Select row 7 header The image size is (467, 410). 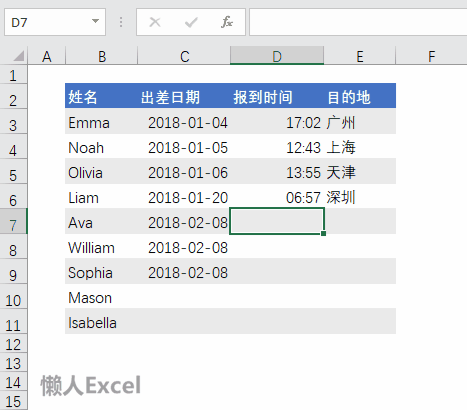click(13, 221)
